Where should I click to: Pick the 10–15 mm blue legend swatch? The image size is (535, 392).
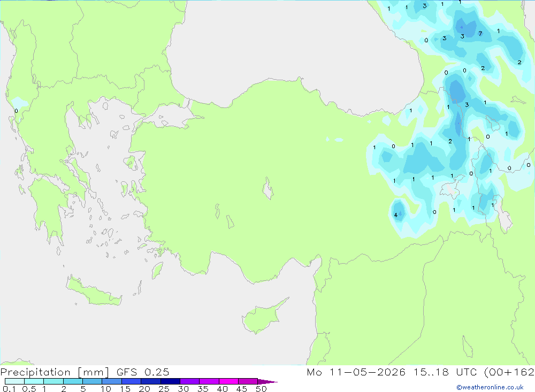click(x=112, y=381)
